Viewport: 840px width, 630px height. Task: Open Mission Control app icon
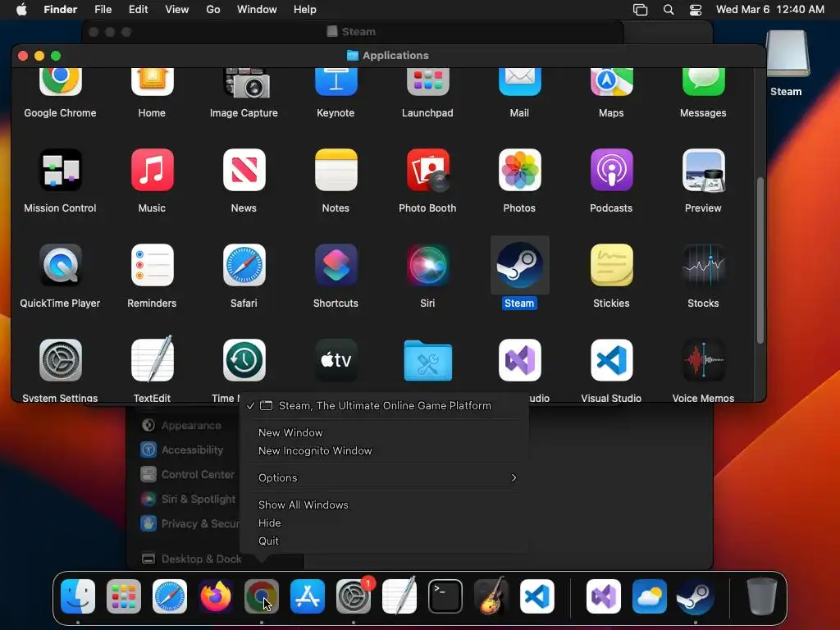60,170
